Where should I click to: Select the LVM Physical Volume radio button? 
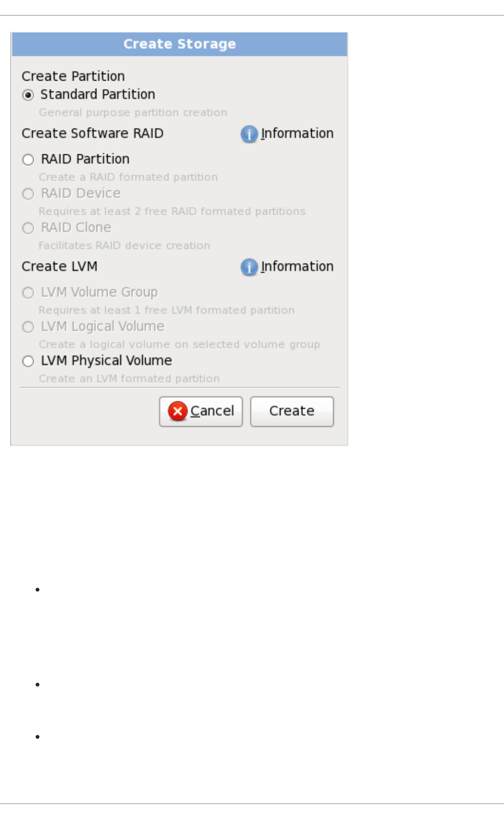(28, 361)
